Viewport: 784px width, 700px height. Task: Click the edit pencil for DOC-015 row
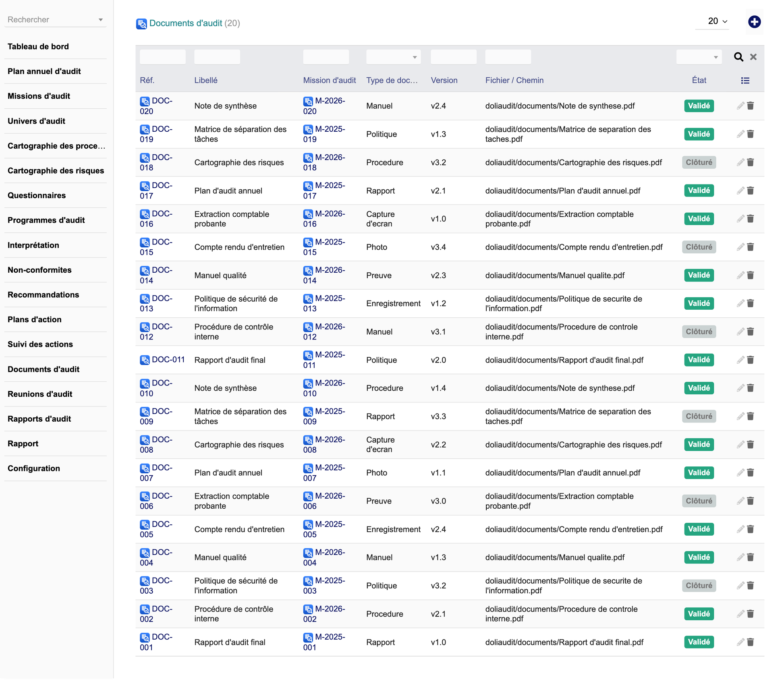[x=740, y=247]
